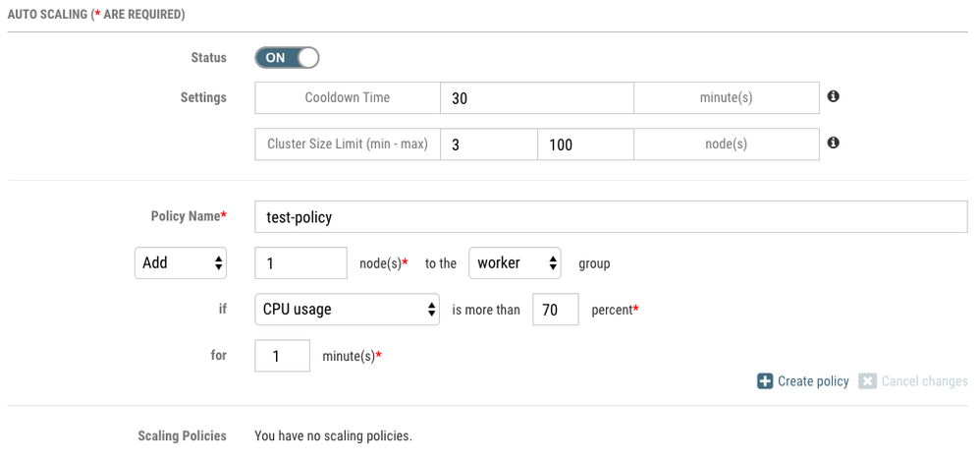Click the plus icon beside Create policy
The image size is (980, 461).
point(765,381)
